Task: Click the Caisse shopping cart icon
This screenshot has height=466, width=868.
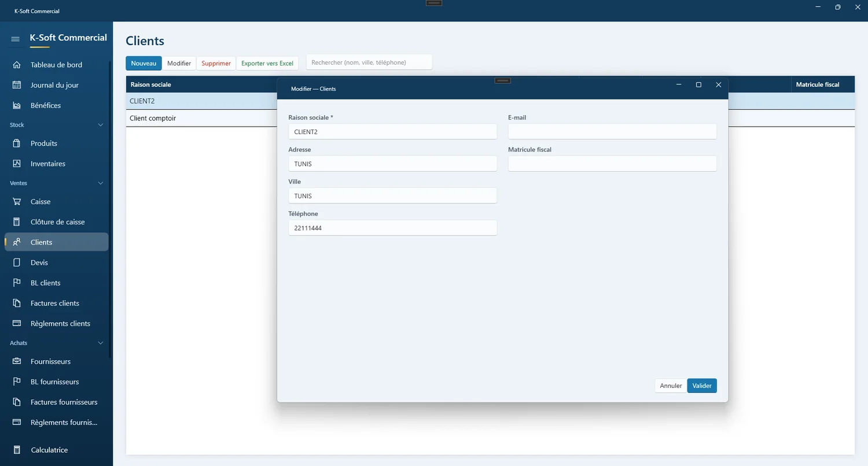Action: [x=17, y=202]
